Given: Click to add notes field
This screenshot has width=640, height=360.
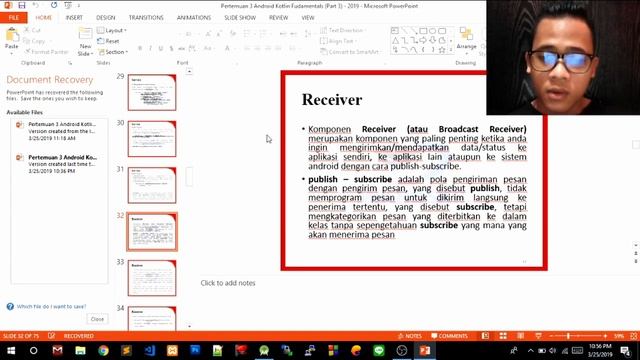Looking at the screenshot, I should tap(228, 283).
